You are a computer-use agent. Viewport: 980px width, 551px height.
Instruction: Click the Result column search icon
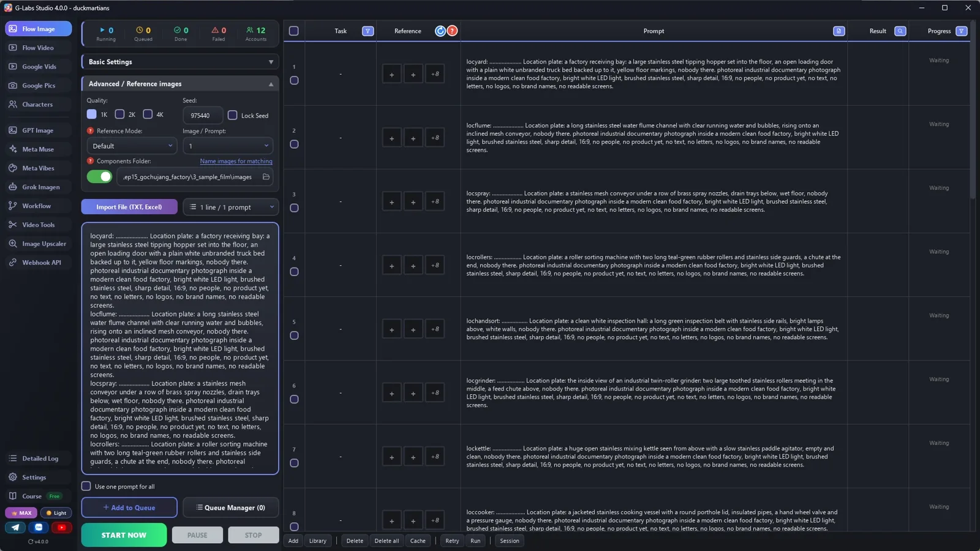pos(900,31)
